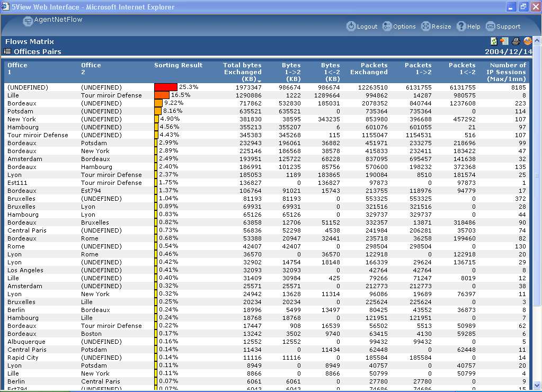Click Albuquerque office entry

click(26, 342)
